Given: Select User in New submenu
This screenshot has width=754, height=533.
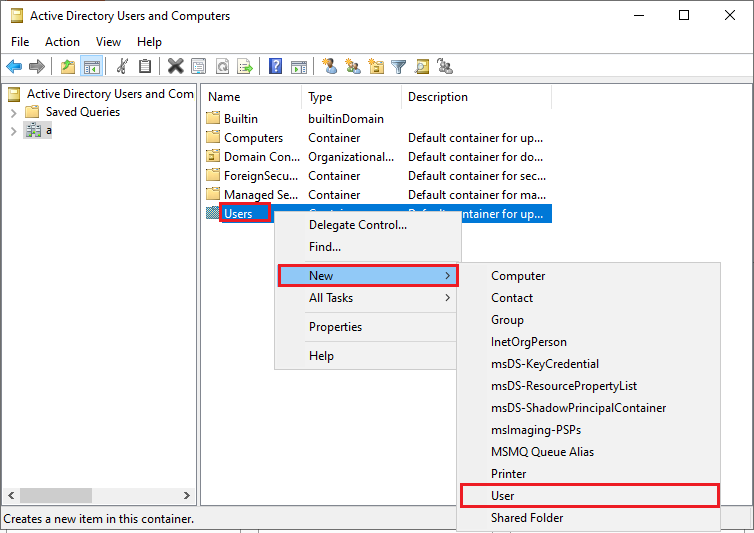Looking at the screenshot, I should click(590, 495).
